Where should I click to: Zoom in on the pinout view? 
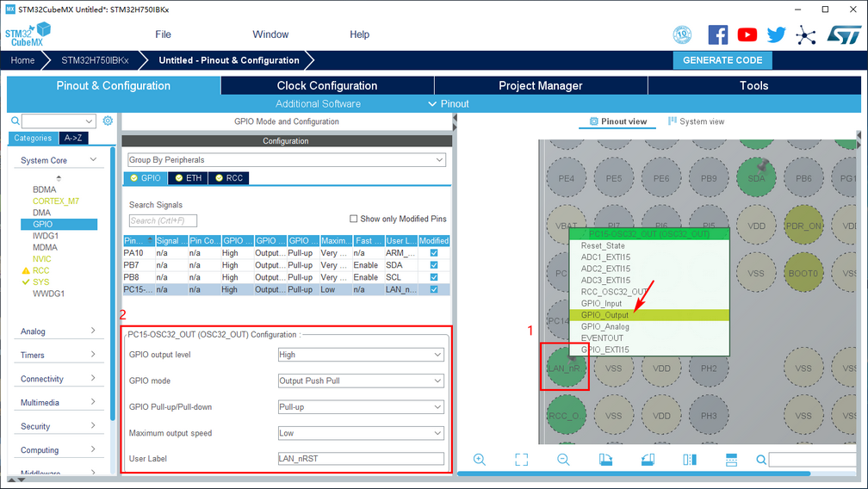(480, 460)
